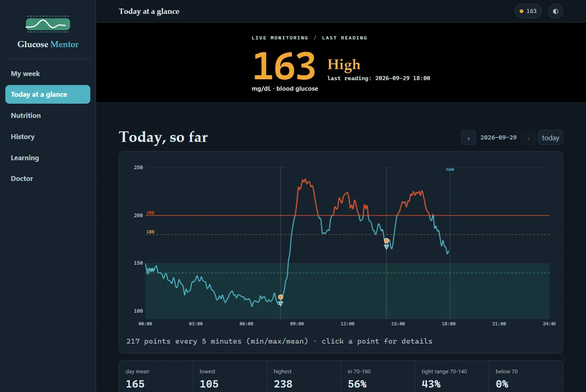Click the 'now' marker on chart
The image size is (586, 392).
pos(450,169)
